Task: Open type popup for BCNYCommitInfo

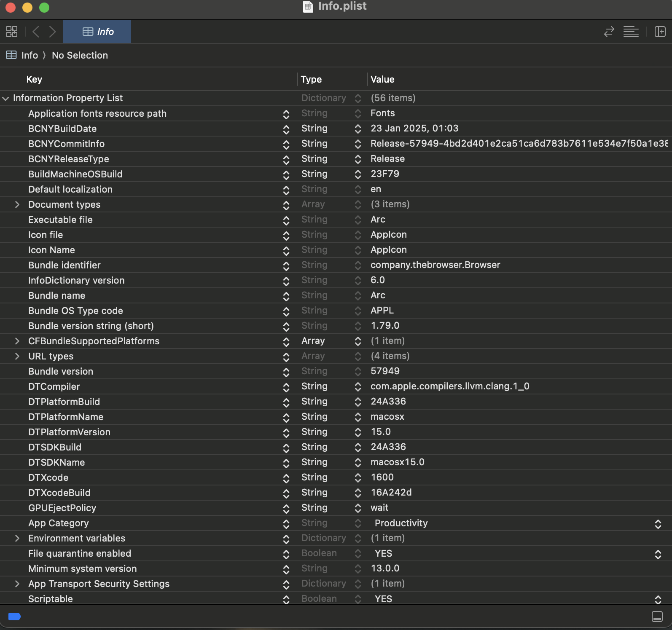Action: point(358,144)
